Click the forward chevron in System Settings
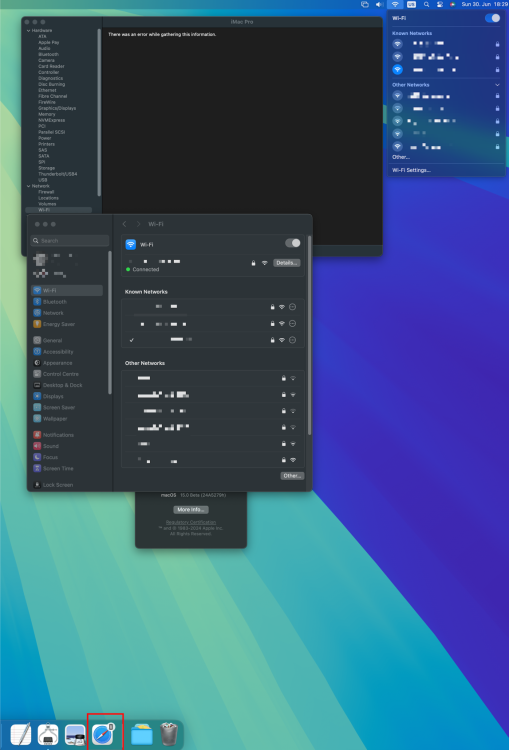The height and width of the screenshot is (750, 509). click(138, 224)
